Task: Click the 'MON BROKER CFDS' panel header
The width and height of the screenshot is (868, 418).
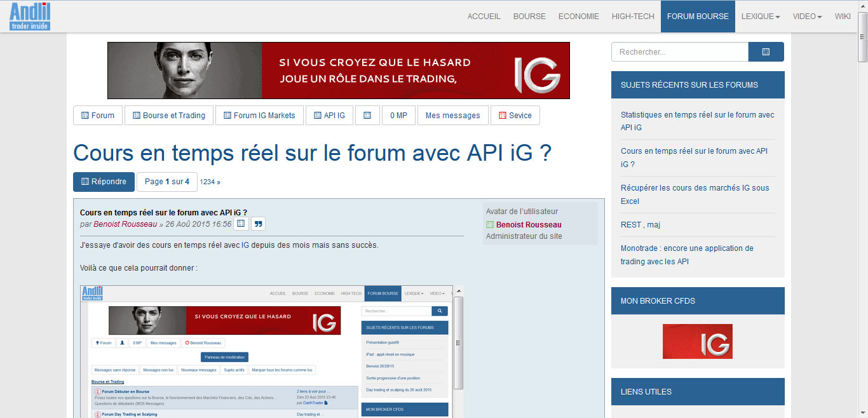Action: 698,300
